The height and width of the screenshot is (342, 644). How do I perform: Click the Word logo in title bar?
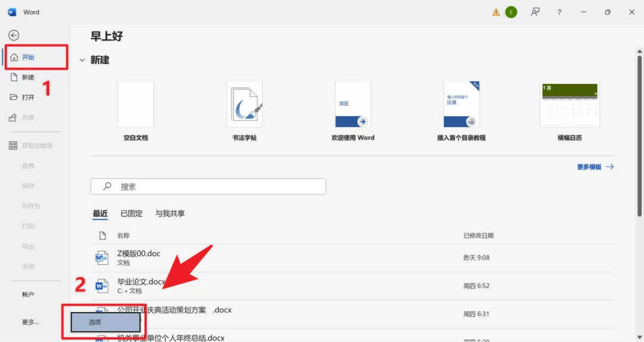click(12, 12)
